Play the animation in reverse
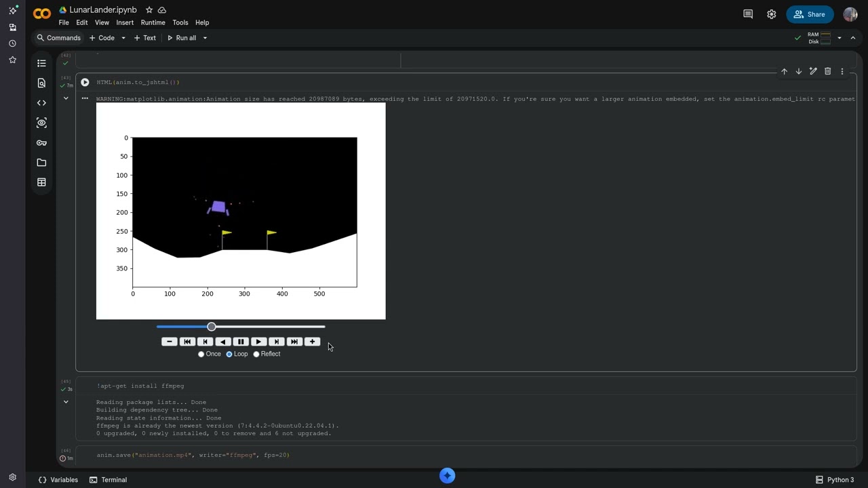The height and width of the screenshot is (488, 868). coord(223,342)
